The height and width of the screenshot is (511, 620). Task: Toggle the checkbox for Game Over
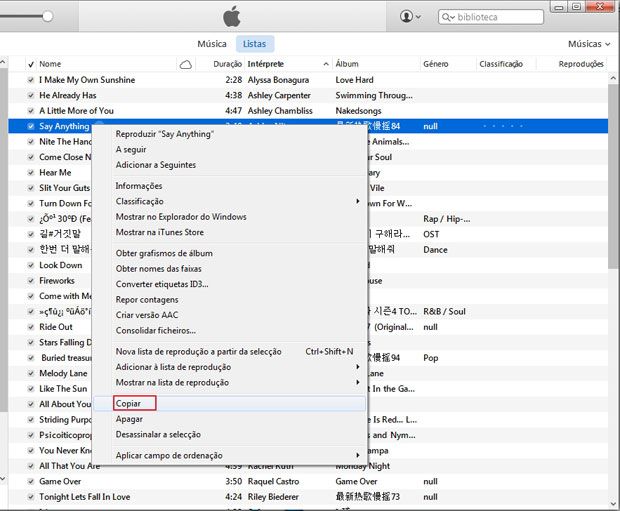31,482
